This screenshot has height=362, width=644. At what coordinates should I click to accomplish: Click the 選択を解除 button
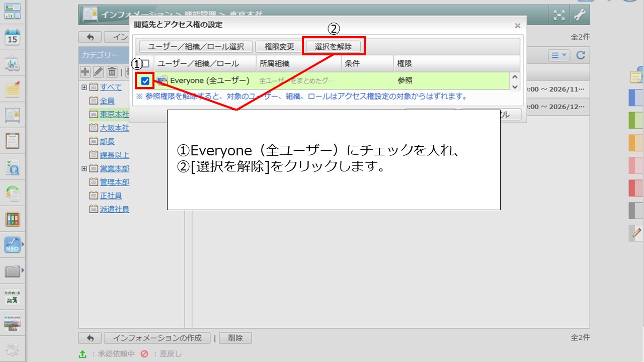click(x=333, y=46)
